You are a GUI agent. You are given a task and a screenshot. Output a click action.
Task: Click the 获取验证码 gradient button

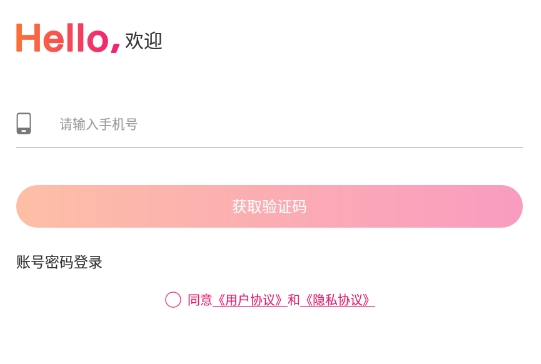click(x=269, y=206)
